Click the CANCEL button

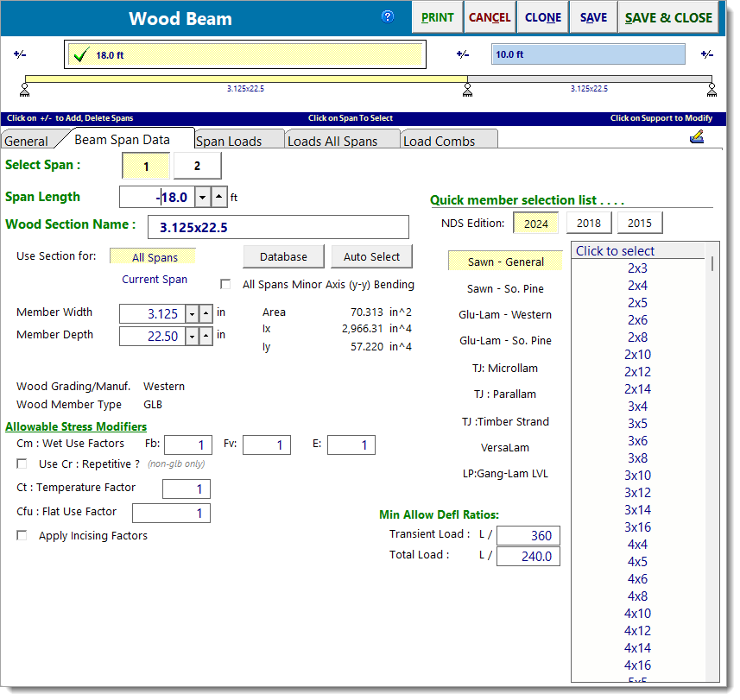pos(490,17)
